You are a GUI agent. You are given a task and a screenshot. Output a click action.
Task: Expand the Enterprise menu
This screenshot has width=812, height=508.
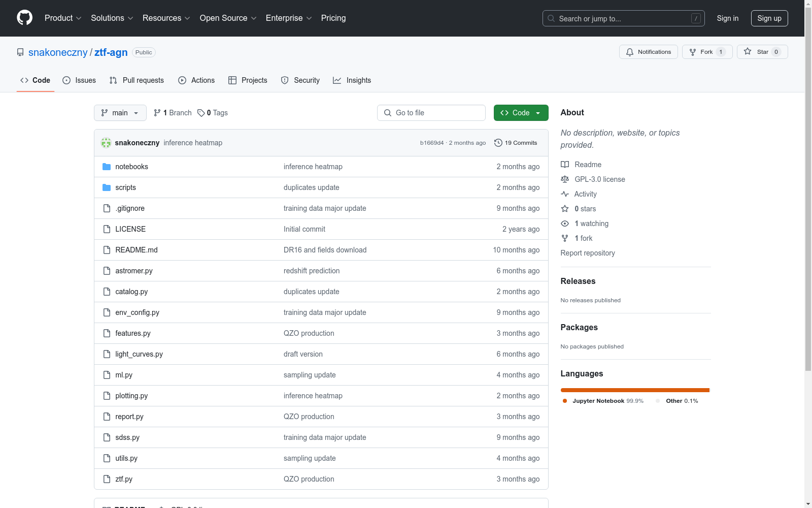pyautogui.click(x=289, y=18)
